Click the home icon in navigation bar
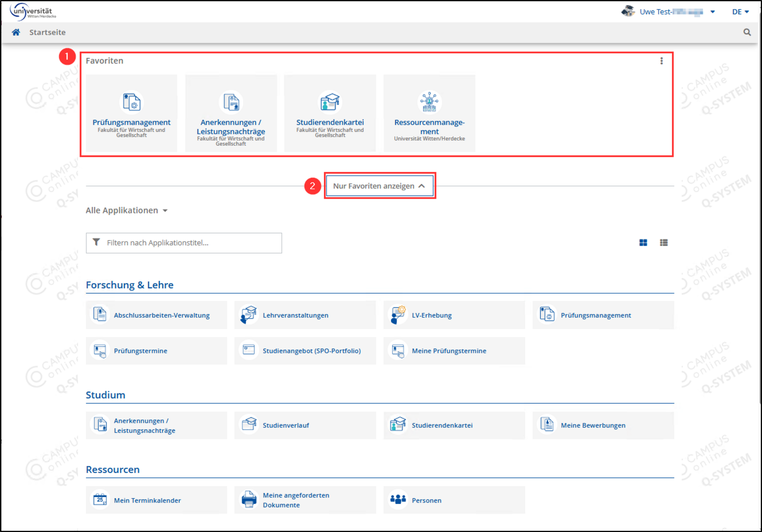Viewport: 762px width, 532px height. [x=16, y=32]
